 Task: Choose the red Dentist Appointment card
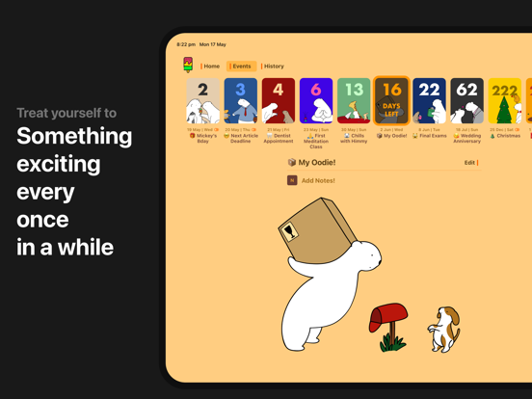click(279, 101)
